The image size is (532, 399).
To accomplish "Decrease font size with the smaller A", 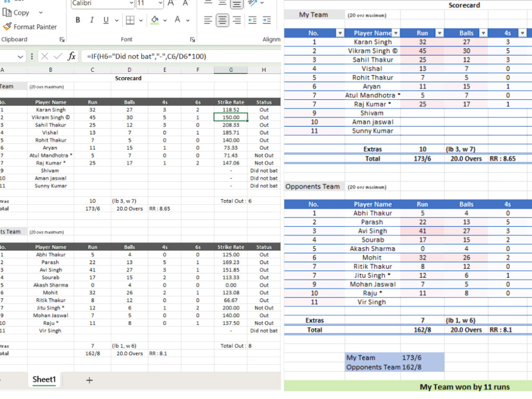I will [185, 3].
